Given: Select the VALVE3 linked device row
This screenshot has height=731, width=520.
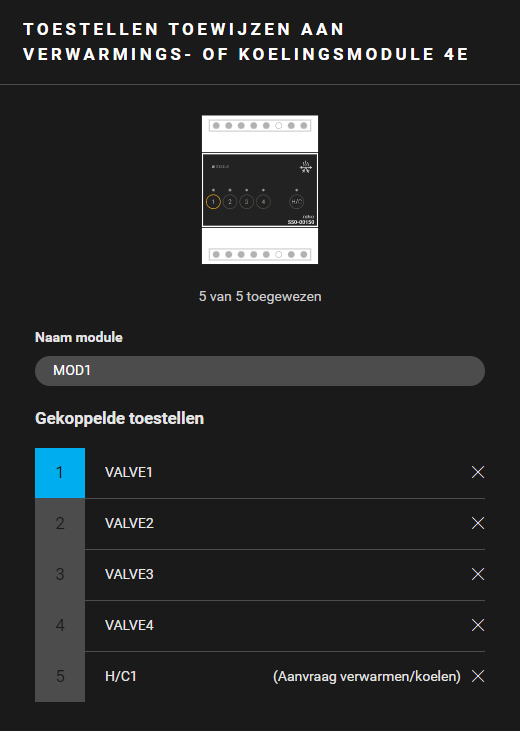Looking at the screenshot, I should click(x=285, y=574).
